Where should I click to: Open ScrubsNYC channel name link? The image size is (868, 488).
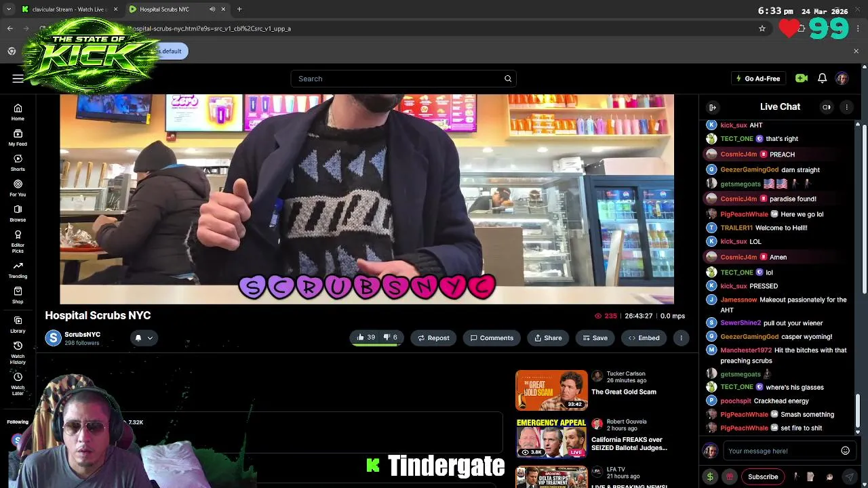[x=82, y=334]
